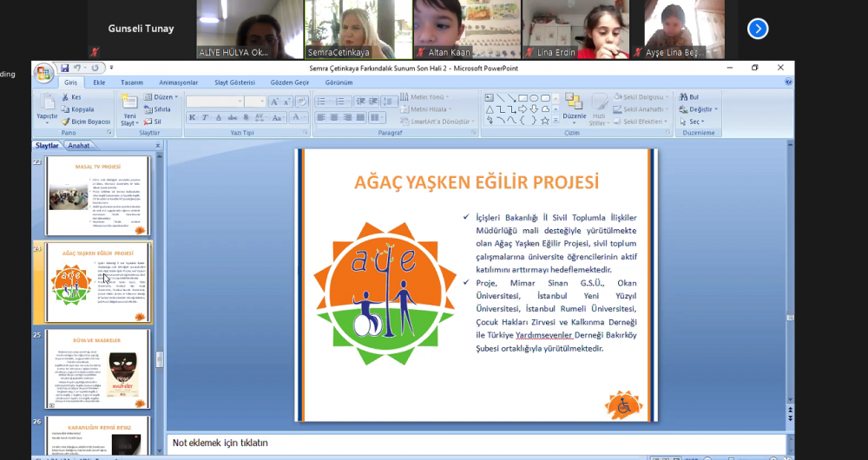This screenshot has width=868, height=460.
Task: Expand the shapes gallery more arrow
Action: [556, 120]
